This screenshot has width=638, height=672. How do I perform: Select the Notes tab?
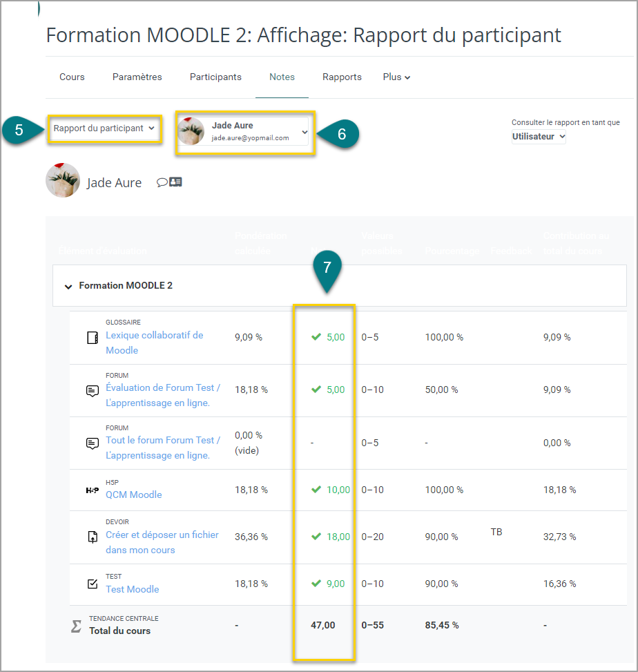point(282,77)
